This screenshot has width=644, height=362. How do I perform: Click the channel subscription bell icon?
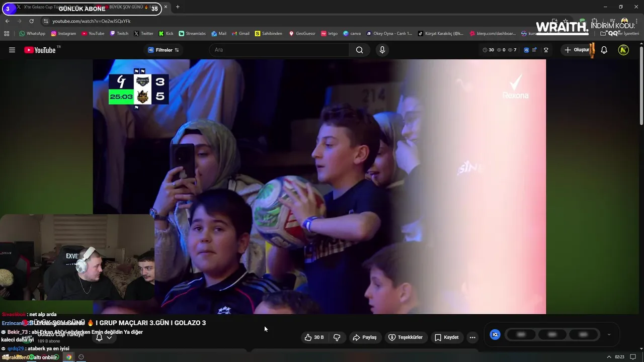[99, 337]
